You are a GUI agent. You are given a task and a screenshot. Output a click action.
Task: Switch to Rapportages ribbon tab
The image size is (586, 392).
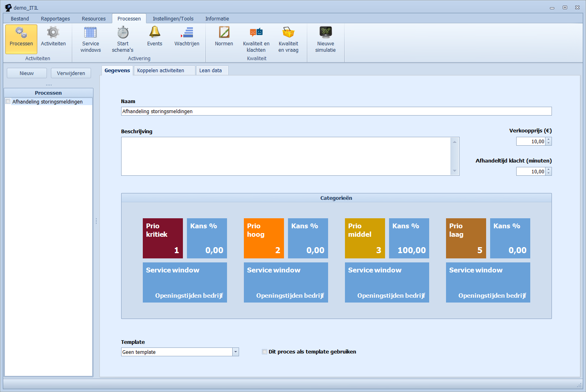tap(55, 18)
